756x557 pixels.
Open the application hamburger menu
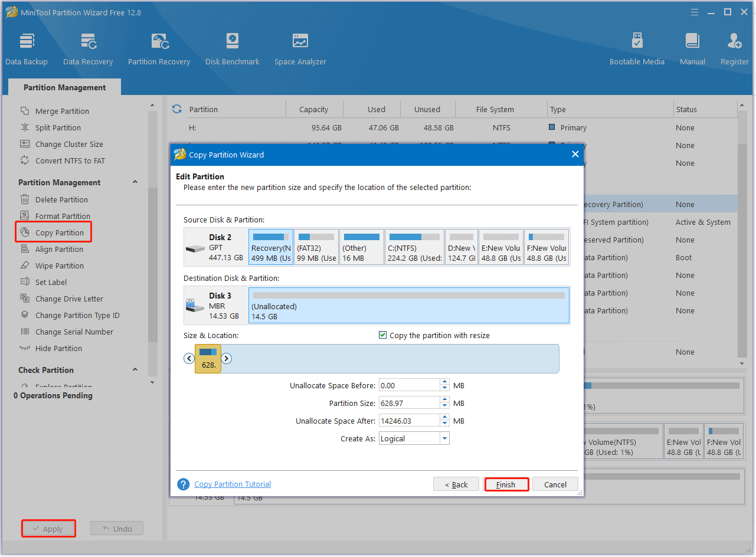point(696,12)
